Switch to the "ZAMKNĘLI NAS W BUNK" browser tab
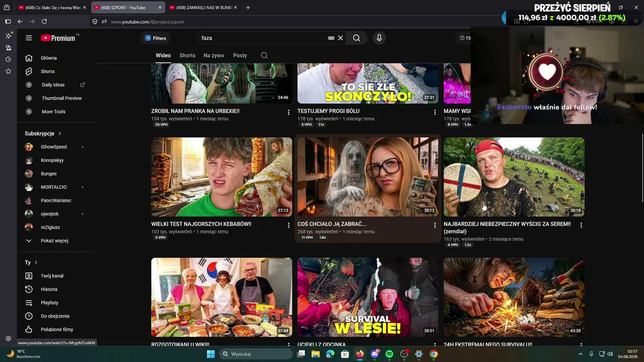Viewport: 644px width, 362px height. [204, 8]
